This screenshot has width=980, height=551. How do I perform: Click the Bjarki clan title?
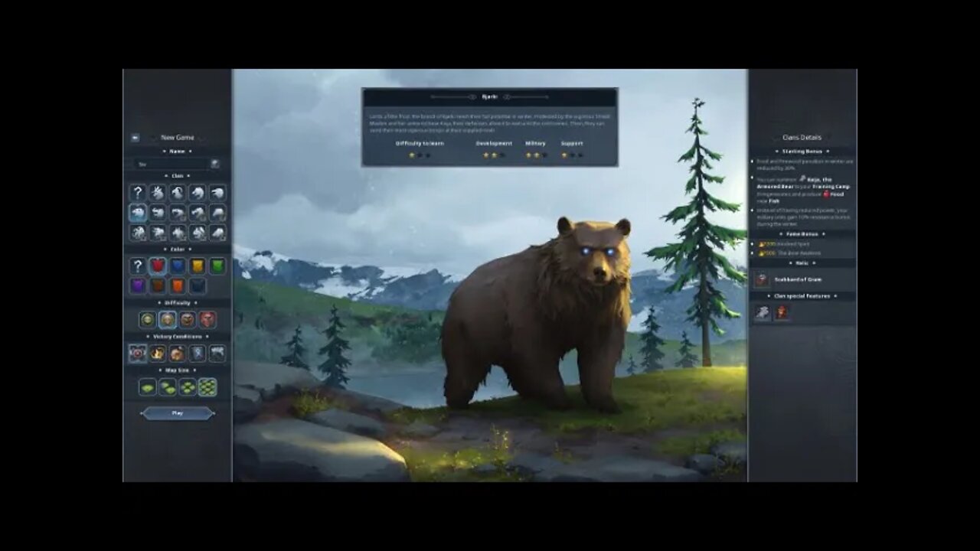coord(489,97)
